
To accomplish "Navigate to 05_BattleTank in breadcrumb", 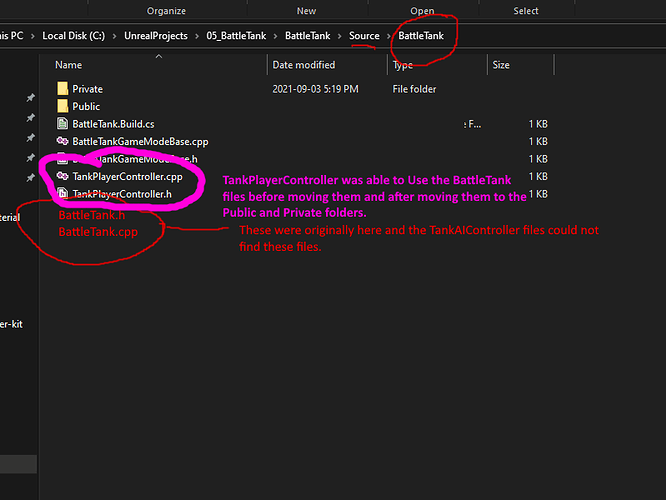I will tap(236, 36).
